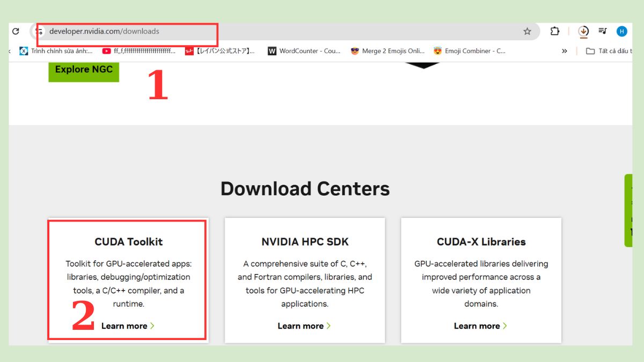Image resolution: width=644 pixels, height=362 pixels.
Task: Bookmark this page with the star icon
Action: click(527, 32)
